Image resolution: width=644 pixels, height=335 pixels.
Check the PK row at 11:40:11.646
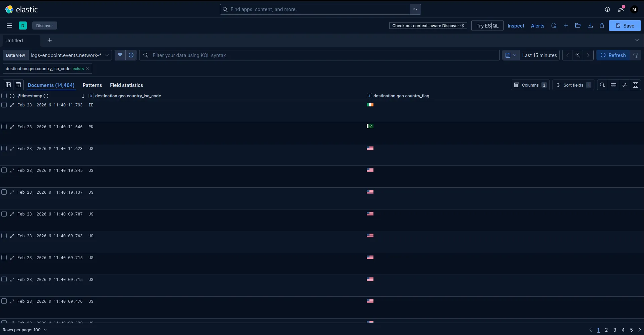(x=4, y=127)
